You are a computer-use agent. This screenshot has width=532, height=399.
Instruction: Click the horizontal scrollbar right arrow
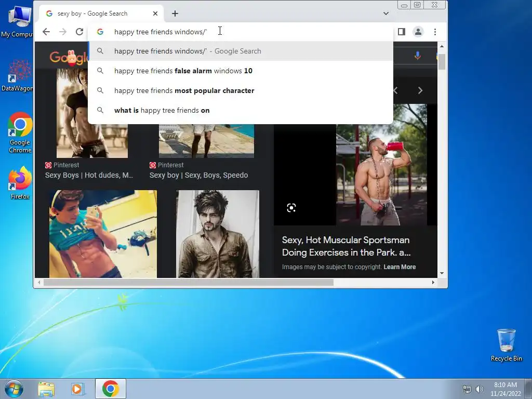[433, 282]
